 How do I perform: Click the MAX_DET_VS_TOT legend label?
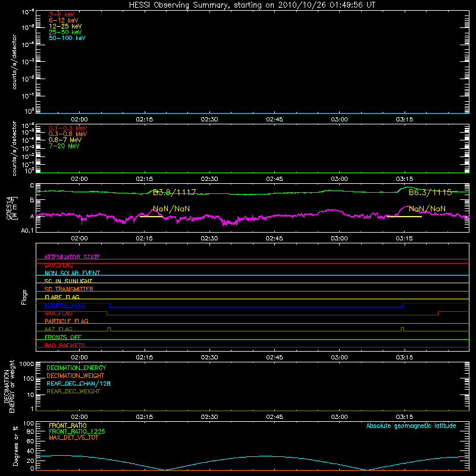pyautogui.click(x=73, y=437)
